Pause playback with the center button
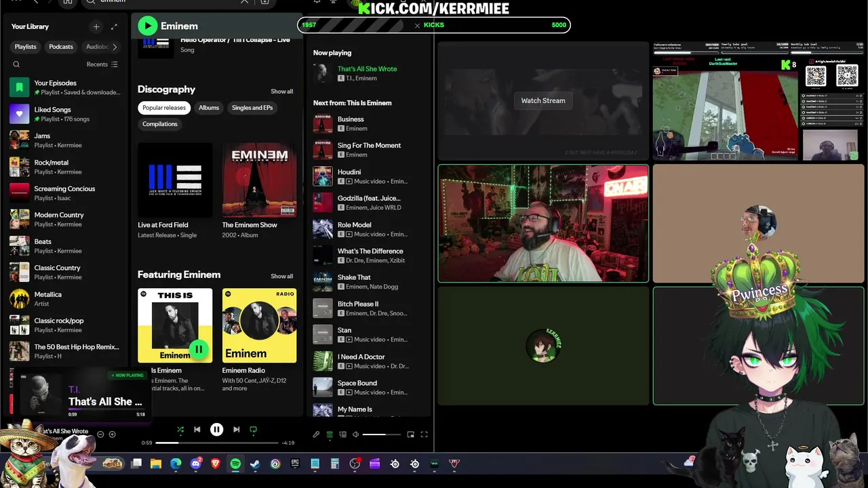Screen dimensions: 868x488 (x=216, y=430)
